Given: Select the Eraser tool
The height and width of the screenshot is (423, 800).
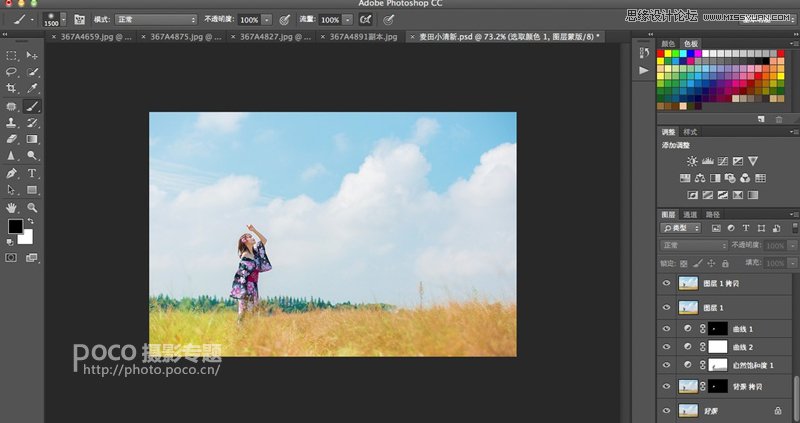Looking at the screenshot, I should pos(11,139).
